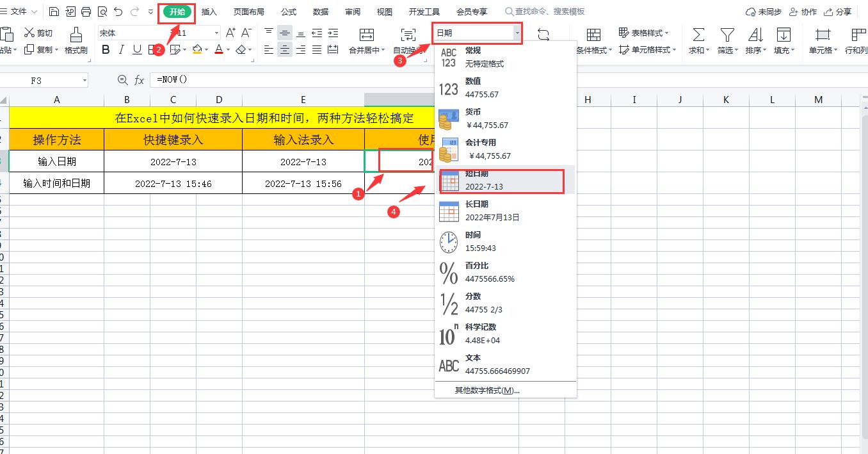Click the magnifier icon in formula bar
The image size is (868, 454).
[123, 80]
